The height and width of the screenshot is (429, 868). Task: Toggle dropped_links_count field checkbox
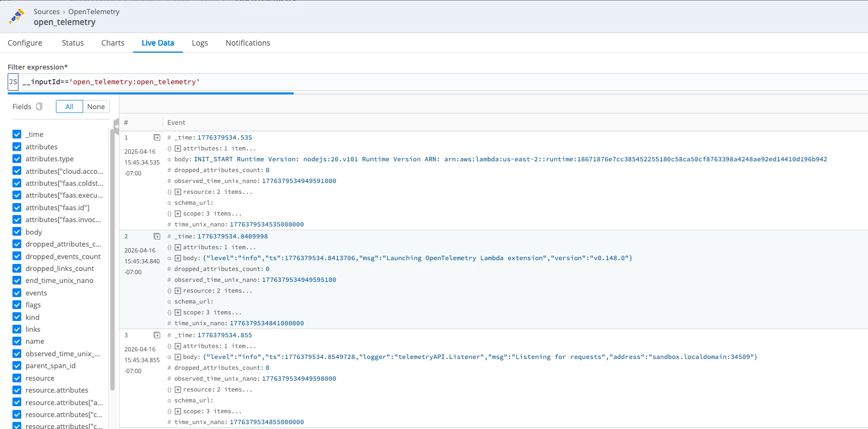pos(17,268)
